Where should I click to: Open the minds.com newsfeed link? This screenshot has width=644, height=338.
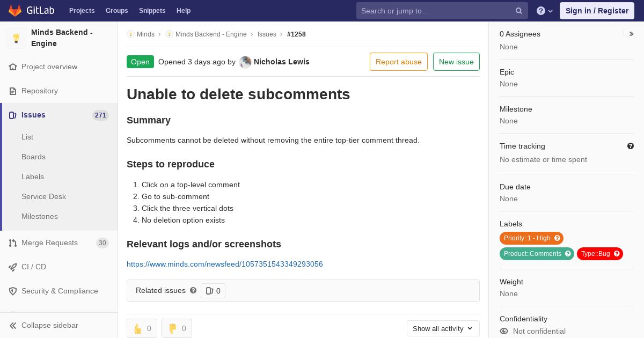click(x=225, y=264)
